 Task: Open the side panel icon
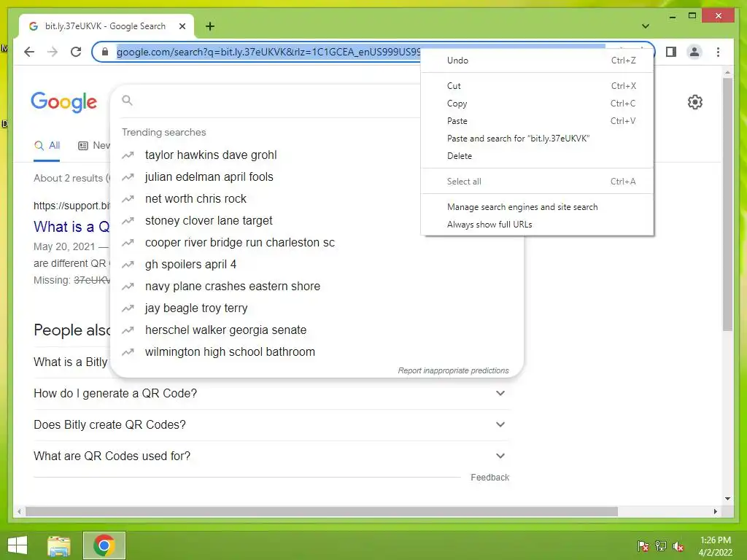(671, 52)
